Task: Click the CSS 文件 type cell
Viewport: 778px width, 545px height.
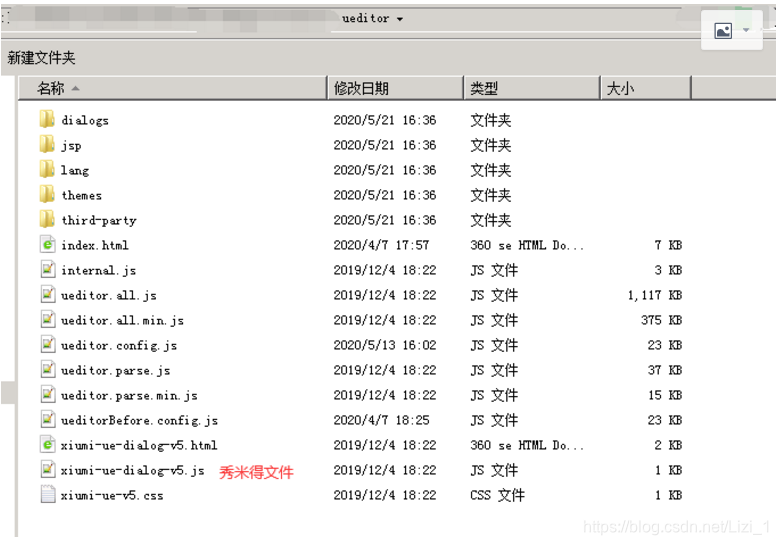Action: (x=497, y=495)
